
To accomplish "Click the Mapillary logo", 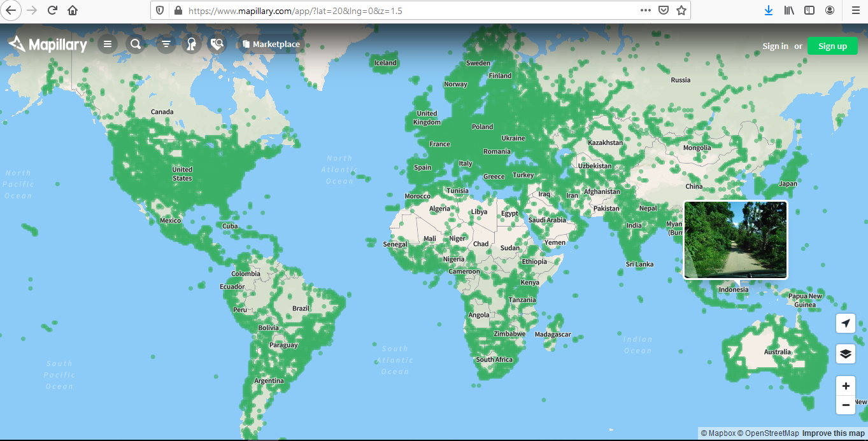I will click(x=48, y=45).
